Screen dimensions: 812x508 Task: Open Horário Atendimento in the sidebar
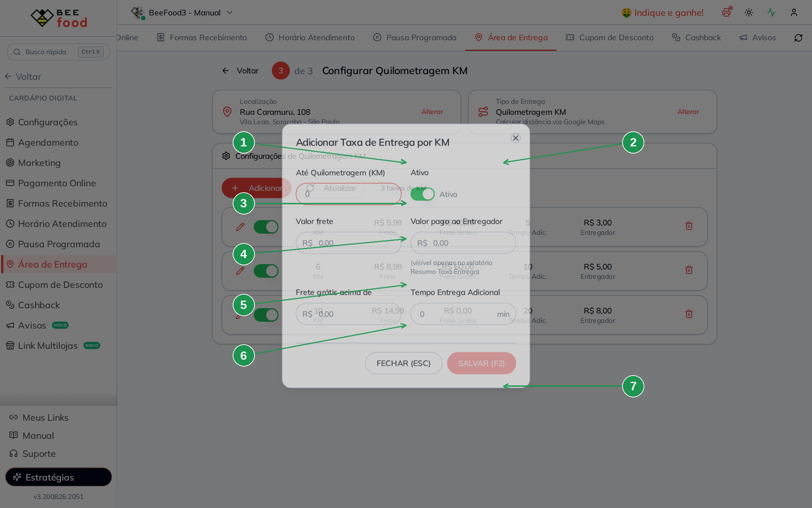click(x=58, y=224)
